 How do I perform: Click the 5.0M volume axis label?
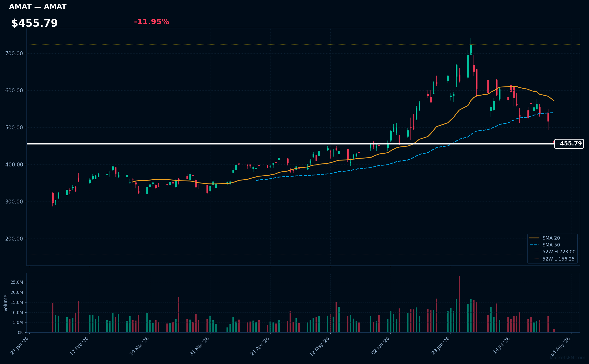point(18,323)
